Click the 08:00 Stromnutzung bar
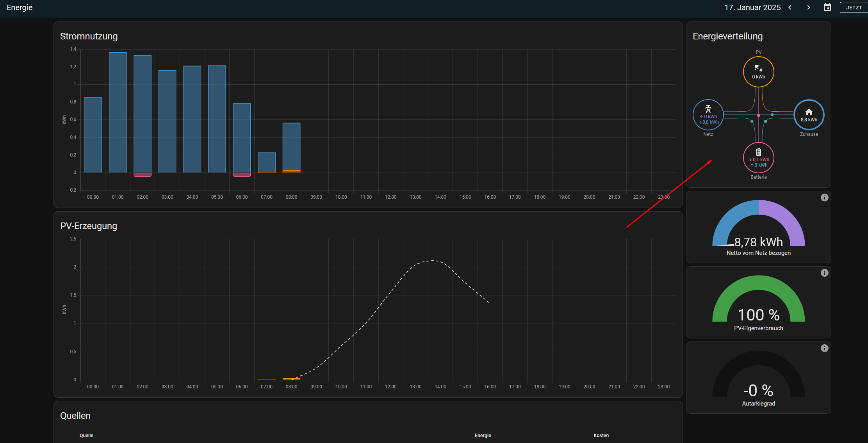 click(x=291, y=148)
